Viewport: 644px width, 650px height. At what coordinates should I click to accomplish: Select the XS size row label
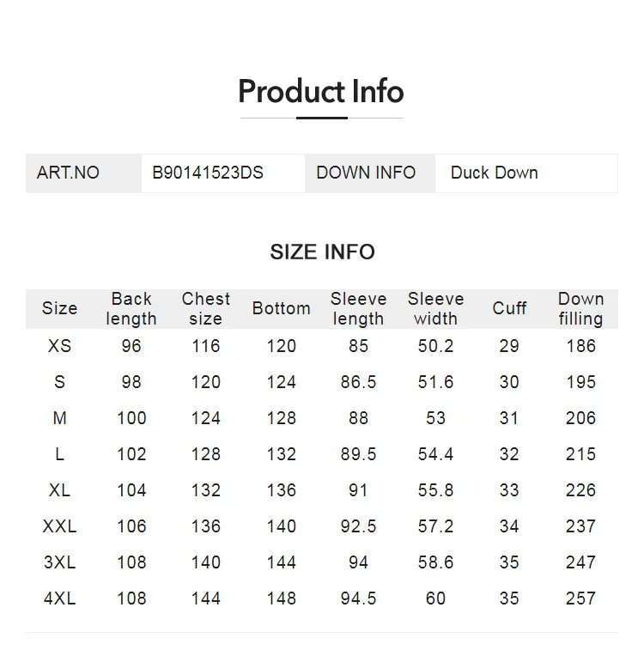point(59,346)
